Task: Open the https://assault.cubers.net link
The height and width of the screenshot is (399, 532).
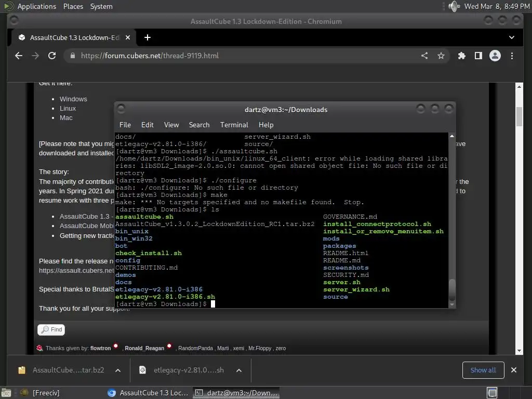Action: pyautogui.click(x=76, y=270)
